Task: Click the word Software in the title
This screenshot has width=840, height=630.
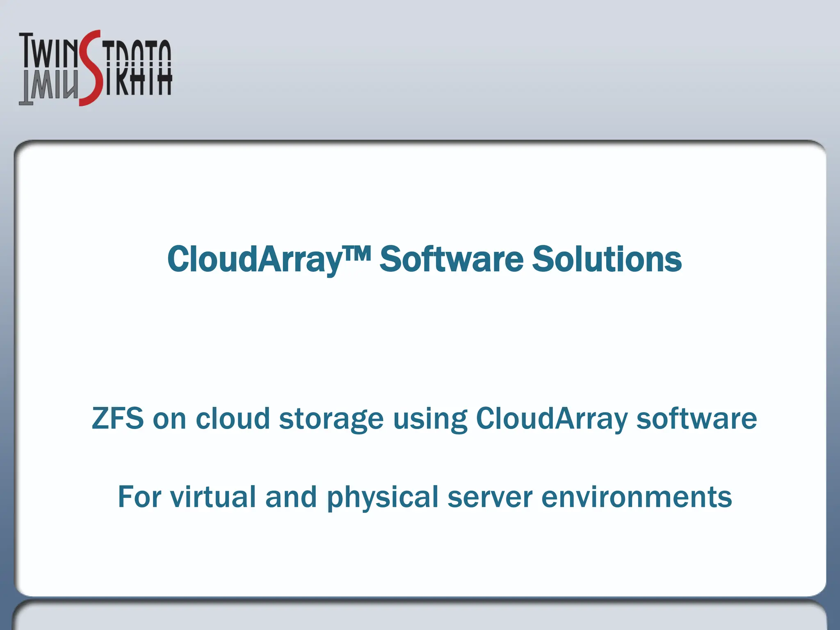Action: [451, 259]
